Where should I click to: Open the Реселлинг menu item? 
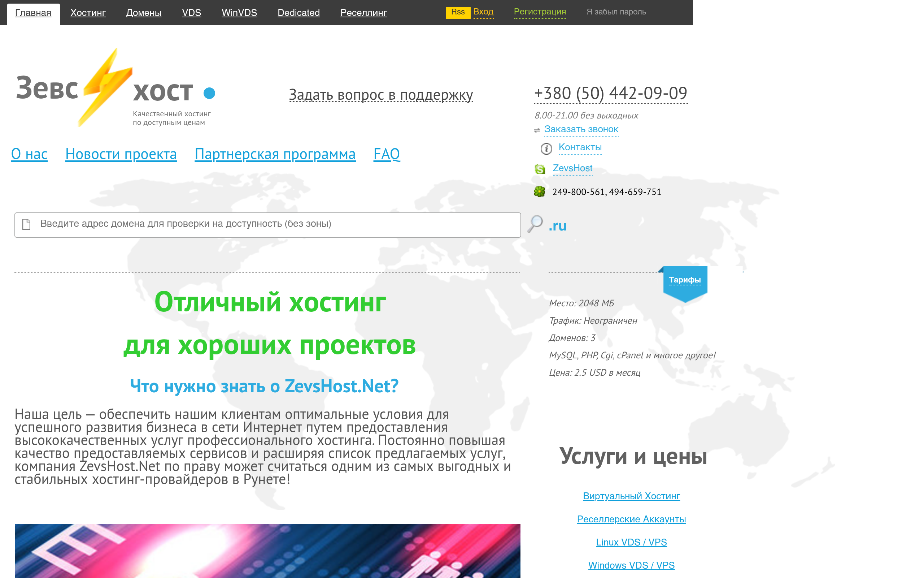pos(363,13)
